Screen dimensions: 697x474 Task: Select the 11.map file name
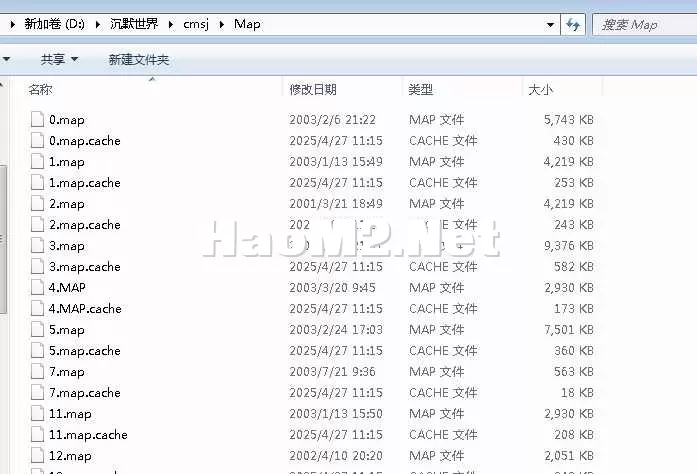pyautogui.click(x=70, y=414)
